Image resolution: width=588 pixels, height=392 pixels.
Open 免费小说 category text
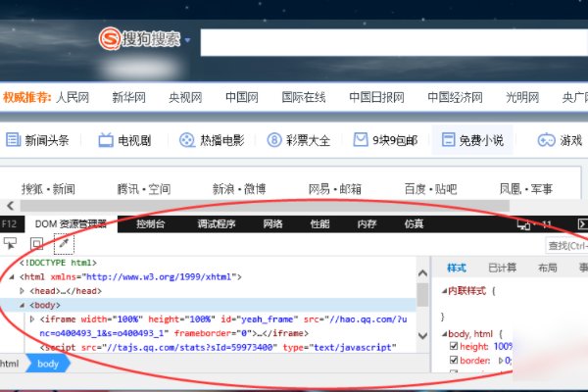coord(481,141)
